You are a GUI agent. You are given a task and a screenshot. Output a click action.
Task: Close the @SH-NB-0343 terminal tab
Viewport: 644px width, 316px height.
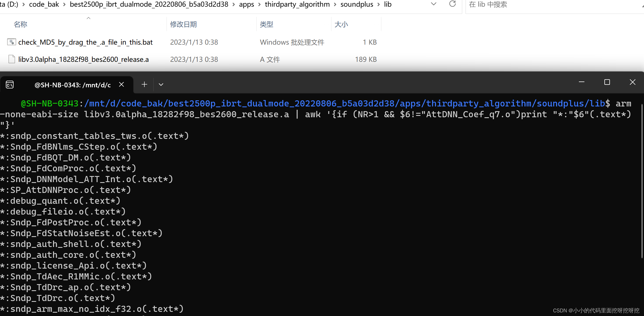tap(121, 85)
